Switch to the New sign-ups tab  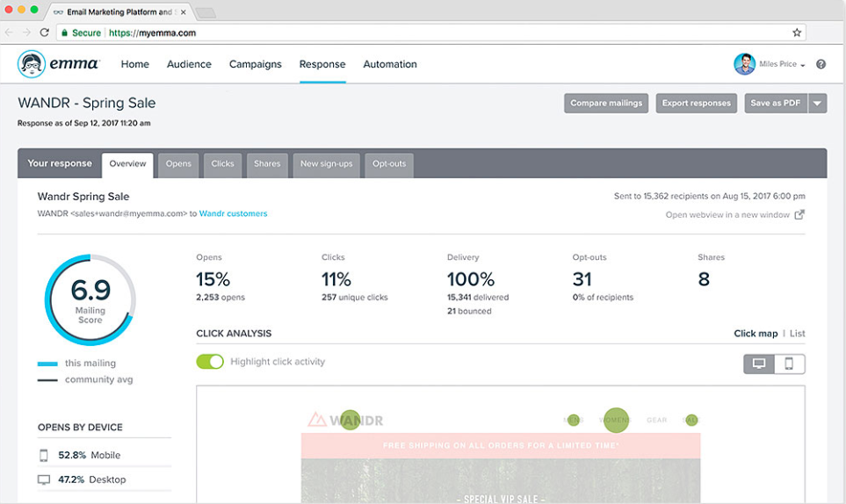pos(327,164)
